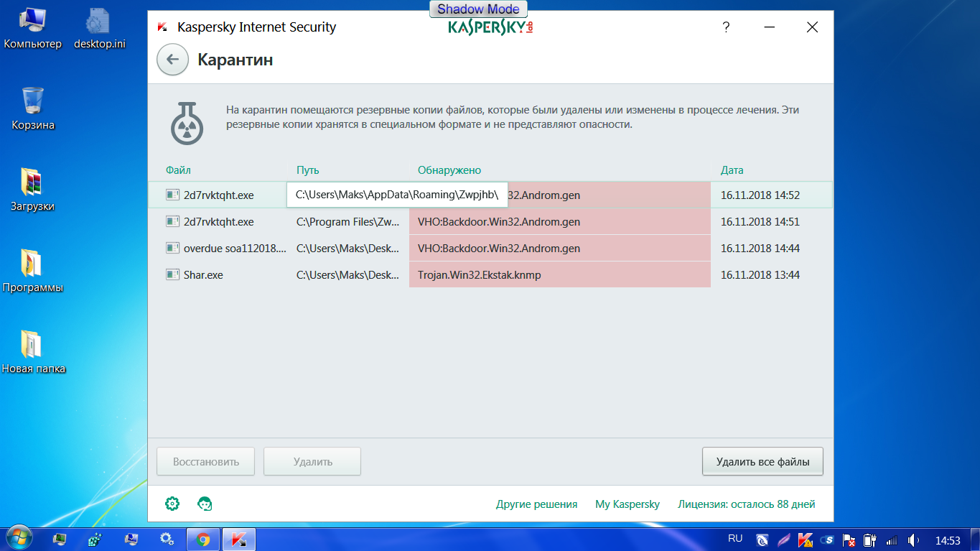Open the volume speaker tray icon
This screenshot has height=551, width=980.
pos(913,540)
